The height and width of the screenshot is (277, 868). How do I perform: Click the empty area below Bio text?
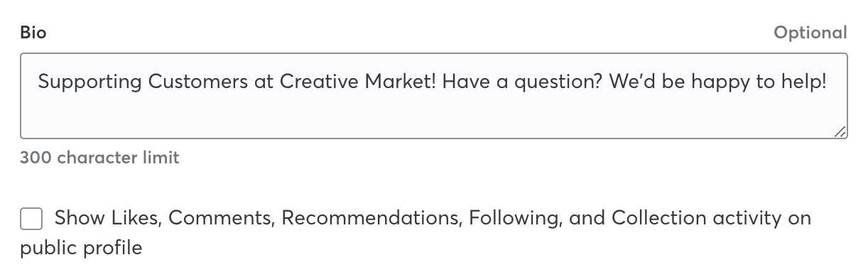[434, 117]
